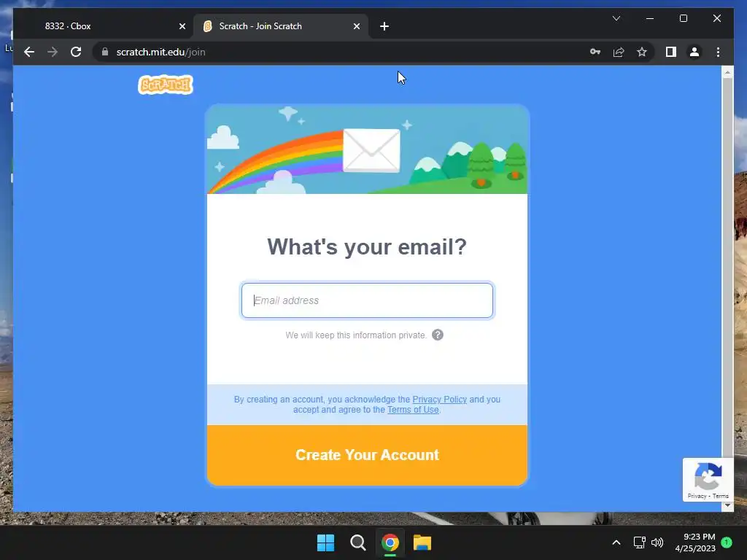The width and height of the screenshot is (747, 560).
Task: Open the Privacy Policy link
Action: [439, 399]
